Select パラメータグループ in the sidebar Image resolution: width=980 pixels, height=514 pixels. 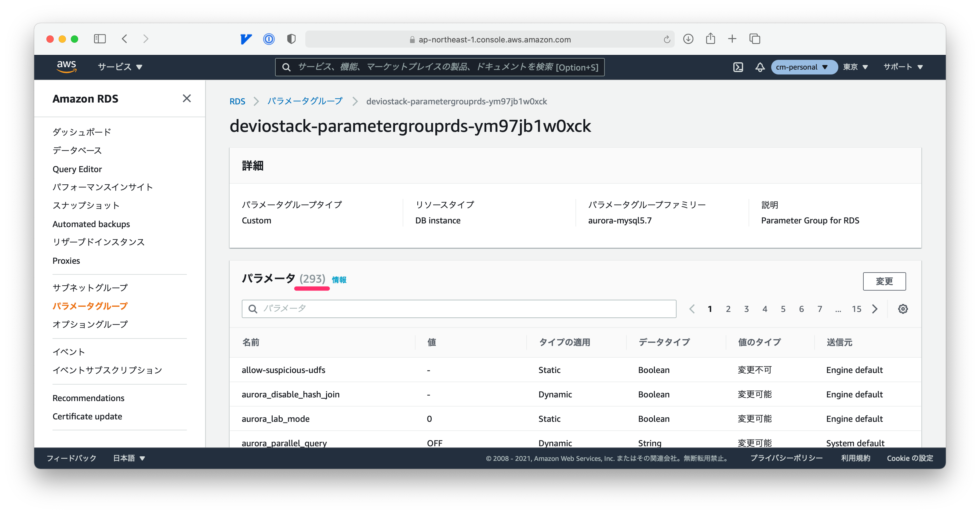(x=90, y=306)
